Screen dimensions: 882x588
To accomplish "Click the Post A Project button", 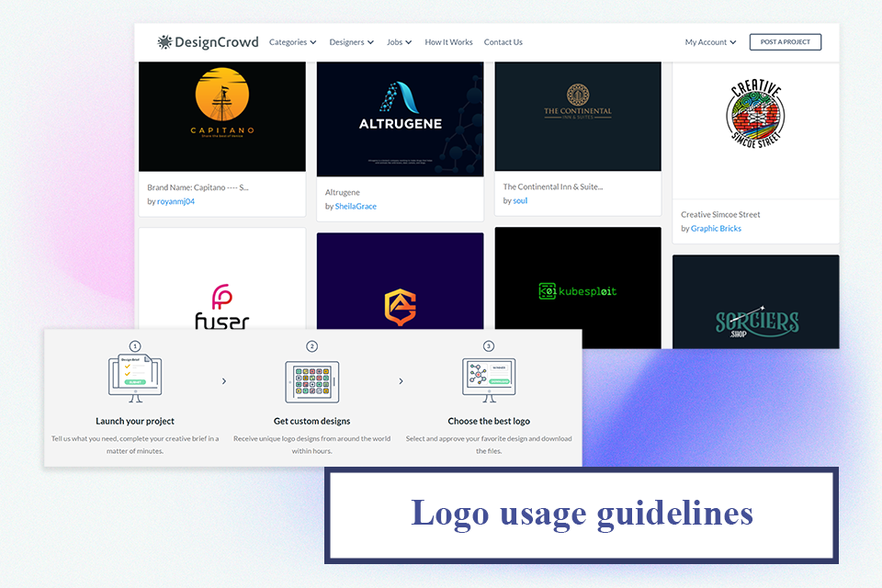I will [786, 42].
